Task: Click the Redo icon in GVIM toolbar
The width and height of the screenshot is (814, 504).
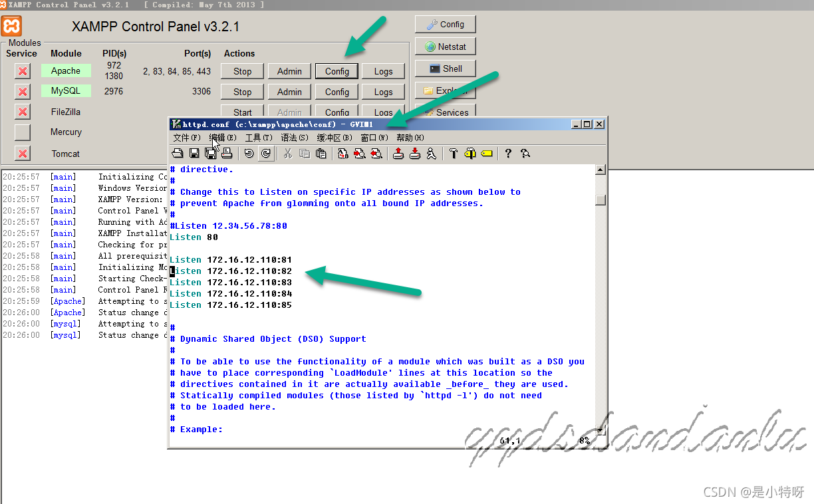Action: pyautogui.click(x=265, y=154)
